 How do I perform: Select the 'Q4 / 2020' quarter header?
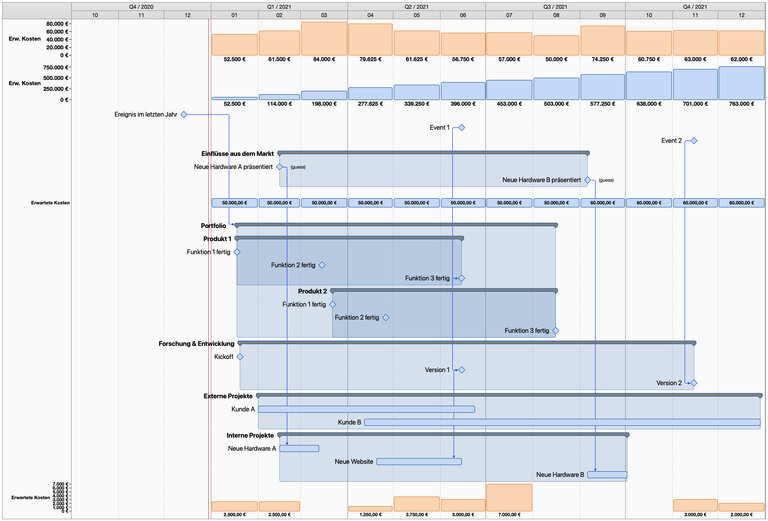[141, 6]
